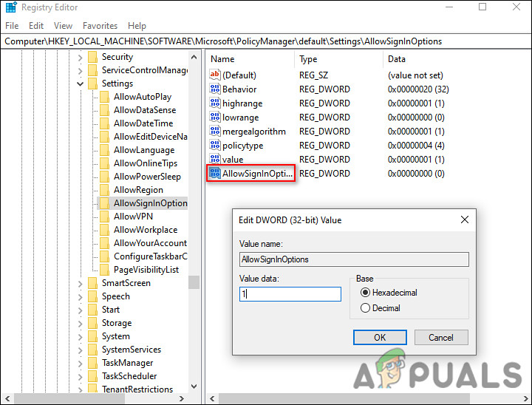Click the TaskManager folder icon
532x405 pixels.
pos(92,363)
